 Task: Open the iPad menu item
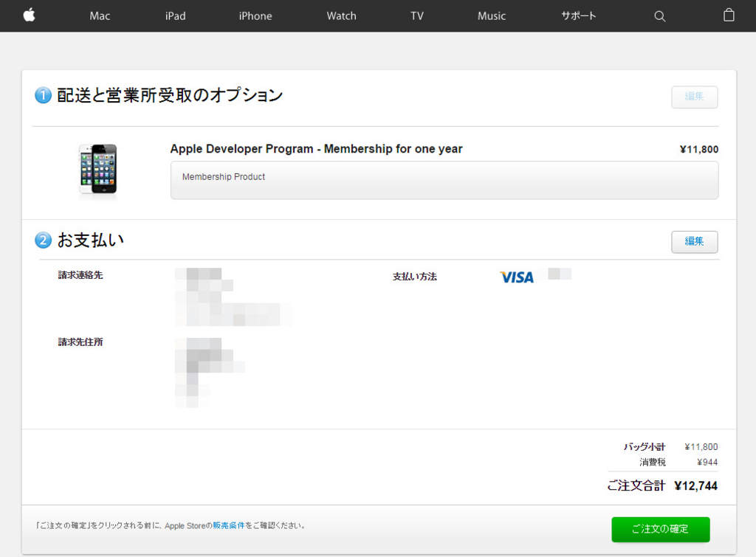point(176,16)
